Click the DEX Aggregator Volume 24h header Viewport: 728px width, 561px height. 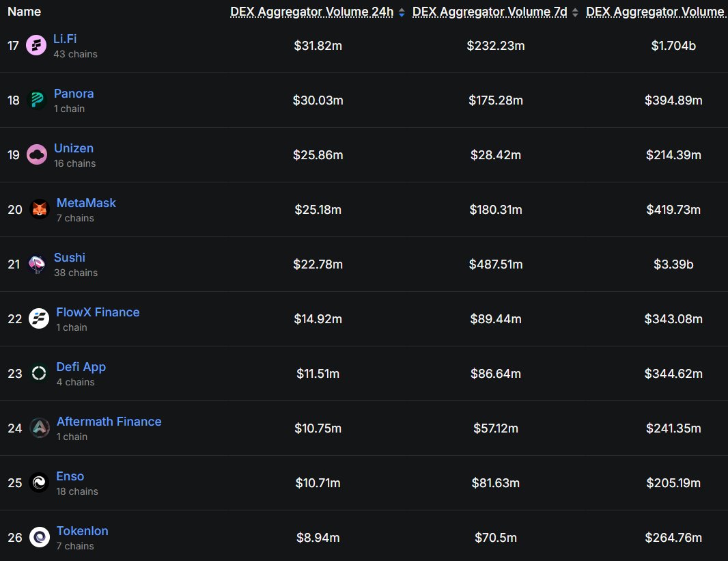coord(312,12)
